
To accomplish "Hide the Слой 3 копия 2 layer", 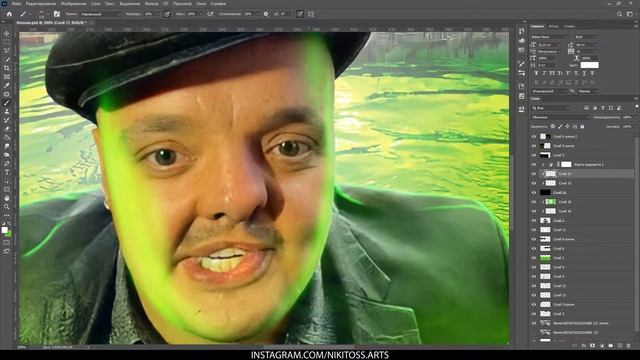I will click(534, 136).
